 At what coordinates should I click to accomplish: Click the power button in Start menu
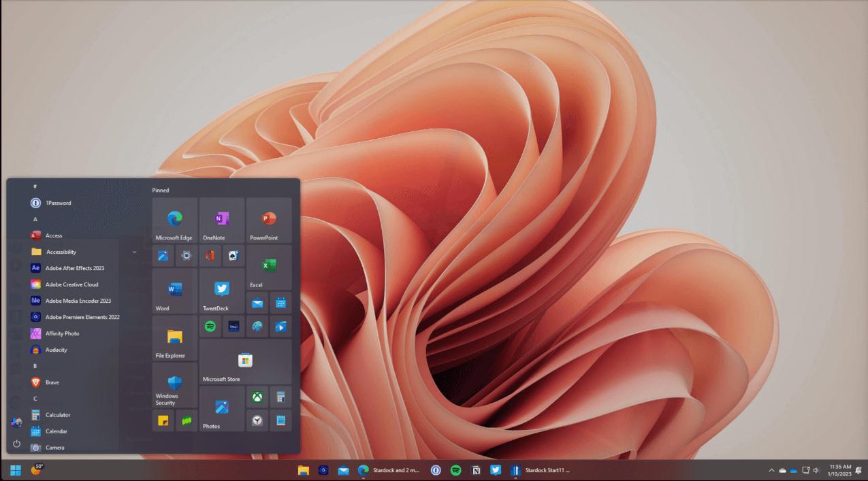click(17, 444)
